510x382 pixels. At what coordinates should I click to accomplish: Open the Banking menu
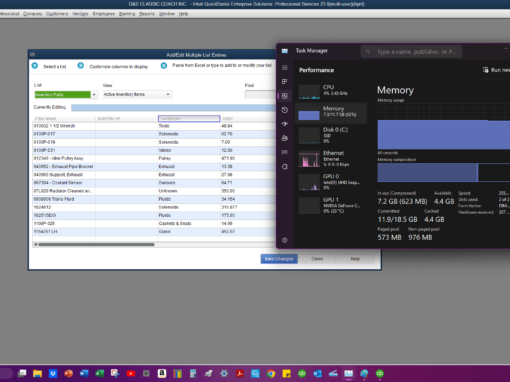[127, 14]
